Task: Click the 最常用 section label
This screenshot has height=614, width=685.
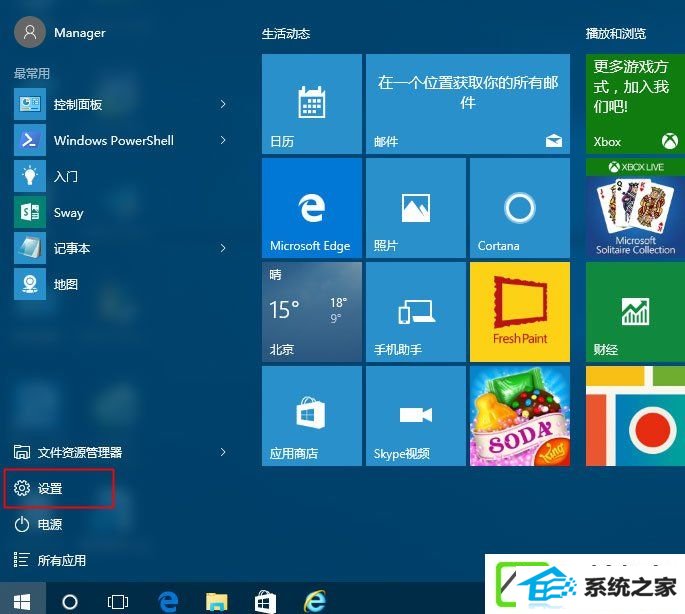Action: pos(32,73)
